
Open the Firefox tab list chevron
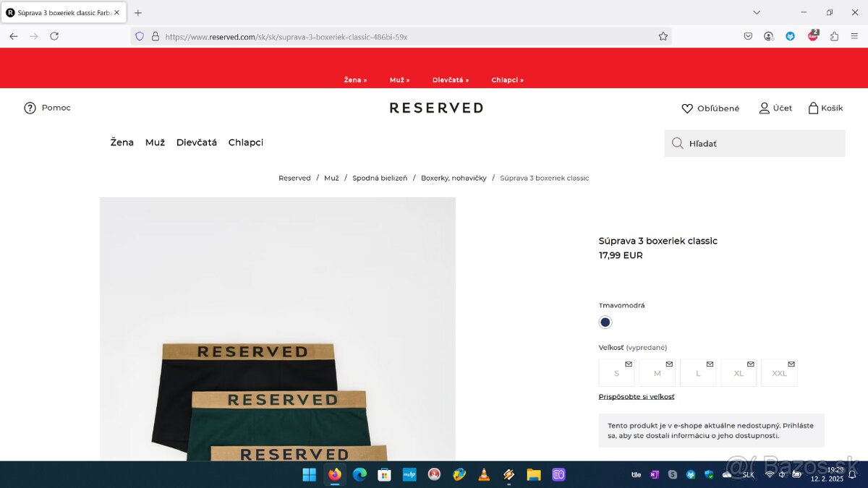[x=757, y=12]
